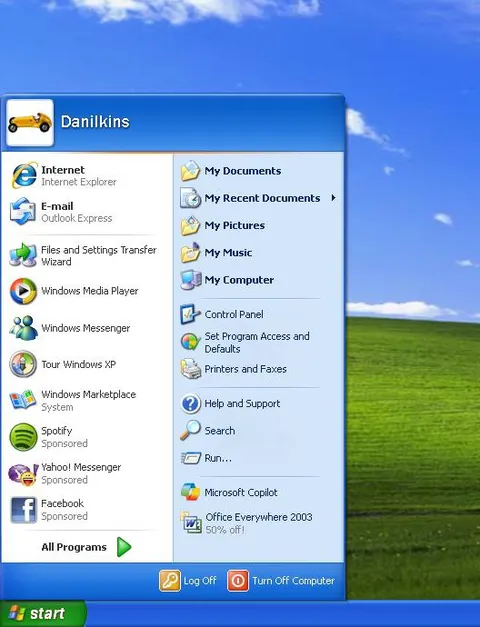
Task: Click the 50% off! promotional text
Action: pos(225,529)
